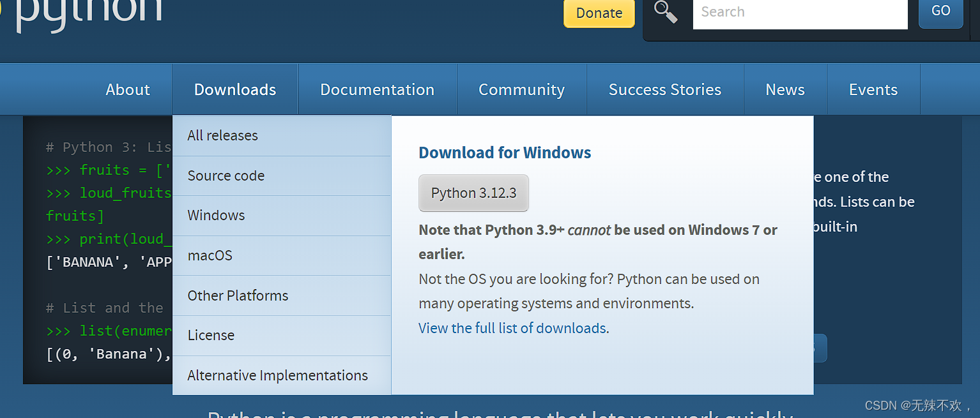The image size is (980, 418).
Task: Open the Success Stories menu
Action: pos(665,89)
